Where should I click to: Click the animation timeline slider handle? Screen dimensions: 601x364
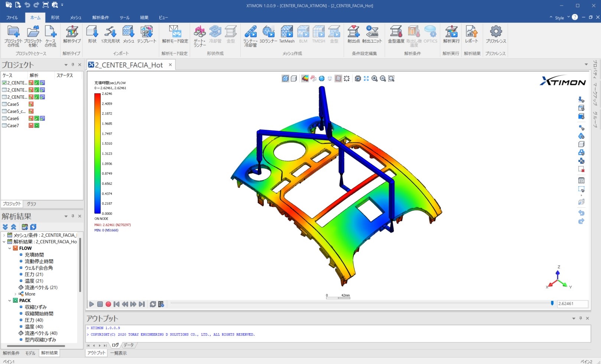click(552, 304)
